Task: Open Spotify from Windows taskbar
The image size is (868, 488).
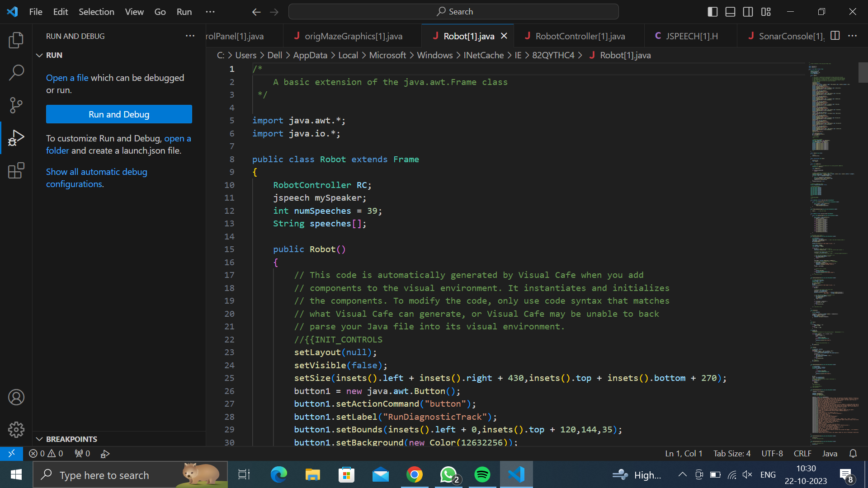Action: pos(482,474)
